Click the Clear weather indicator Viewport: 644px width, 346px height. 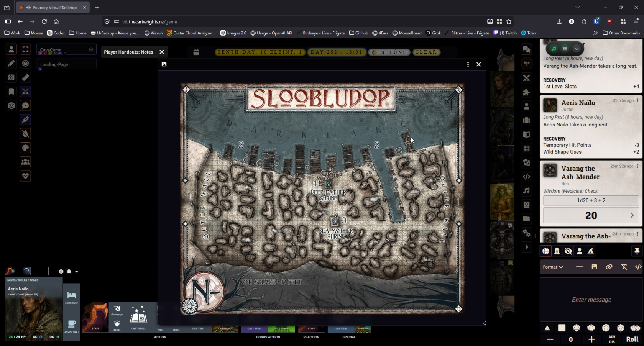pos(426,52)
